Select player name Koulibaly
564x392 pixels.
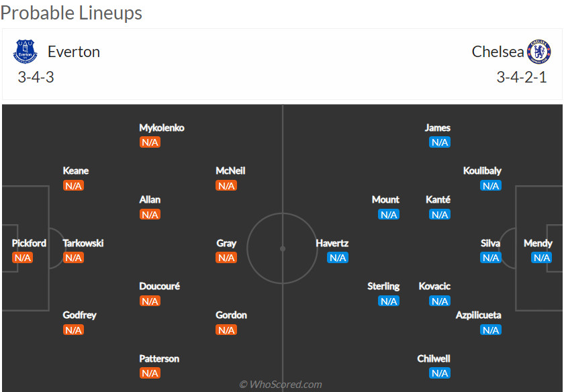click(482, 170)
